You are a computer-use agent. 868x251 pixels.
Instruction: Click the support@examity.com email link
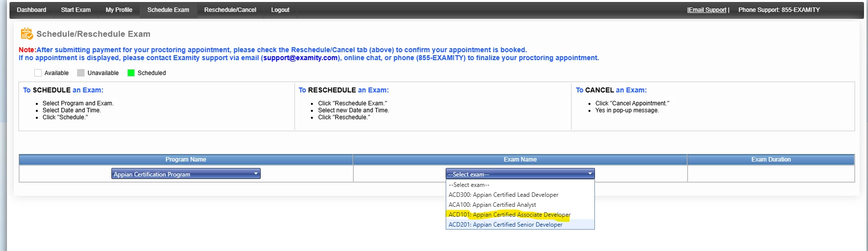point(300,58)
